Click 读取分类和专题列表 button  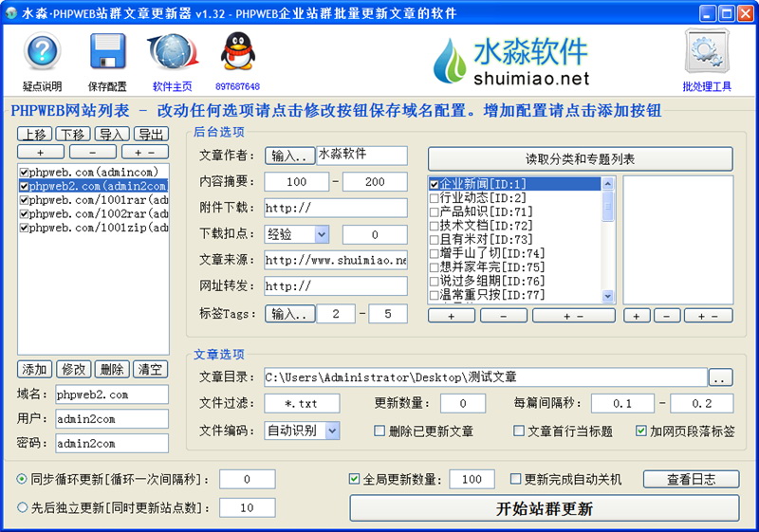click(x=581, y=158)
